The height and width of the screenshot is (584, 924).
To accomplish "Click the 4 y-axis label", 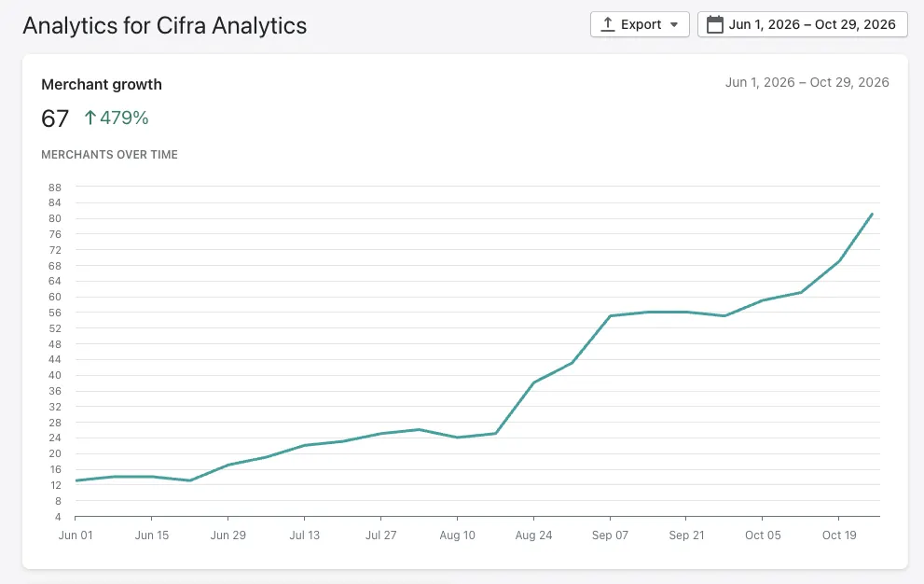I will pyautogui.click(x=58, y=517).
